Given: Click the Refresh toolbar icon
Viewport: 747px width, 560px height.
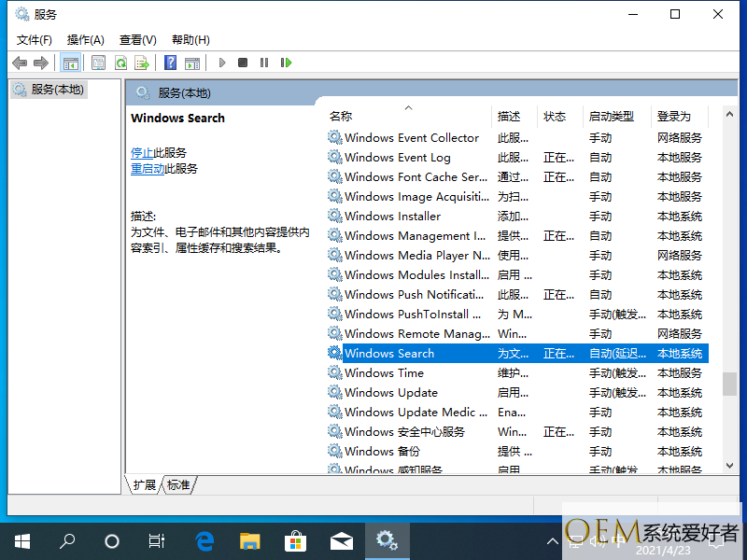Looking at the screenshot, I should [x=120, y=63].
